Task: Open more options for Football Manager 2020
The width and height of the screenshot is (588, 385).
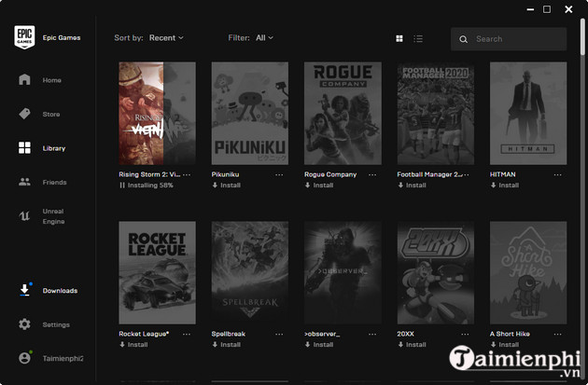Action: click(466, 174)
